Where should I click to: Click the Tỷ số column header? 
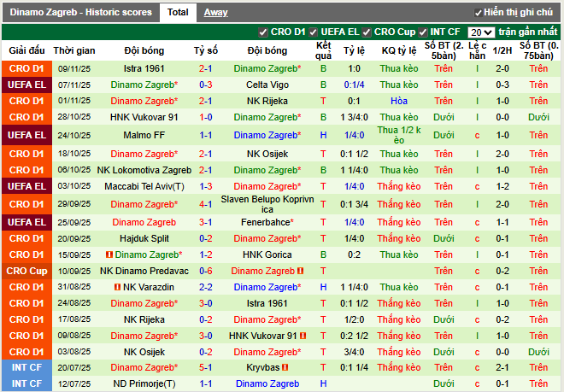pyautogui.click(x=205, y=50)
